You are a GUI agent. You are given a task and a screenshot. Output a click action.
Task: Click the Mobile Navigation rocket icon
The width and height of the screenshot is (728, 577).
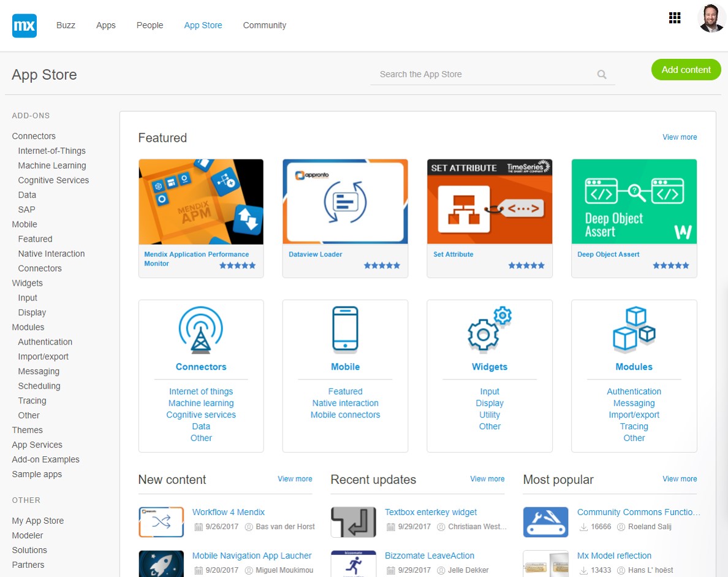tap(161, 564)
